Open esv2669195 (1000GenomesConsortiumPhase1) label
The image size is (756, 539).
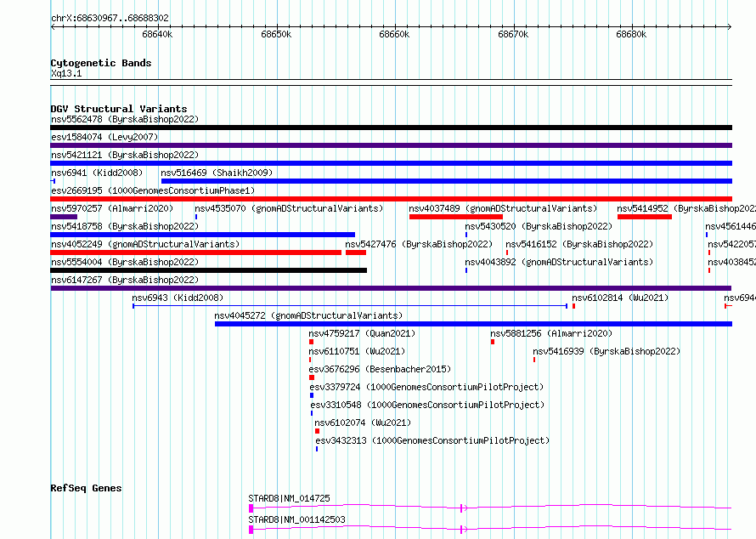click(153, 190)
